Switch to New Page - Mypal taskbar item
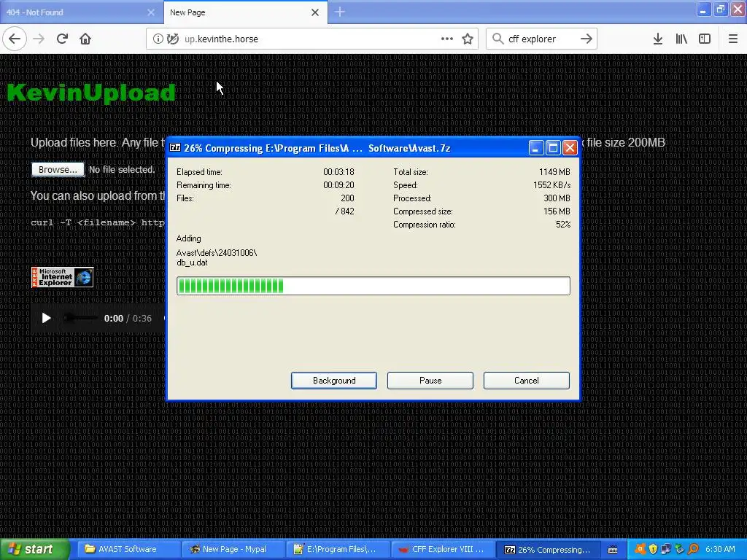Screen dimensions: 747x560 coord(233,549)
